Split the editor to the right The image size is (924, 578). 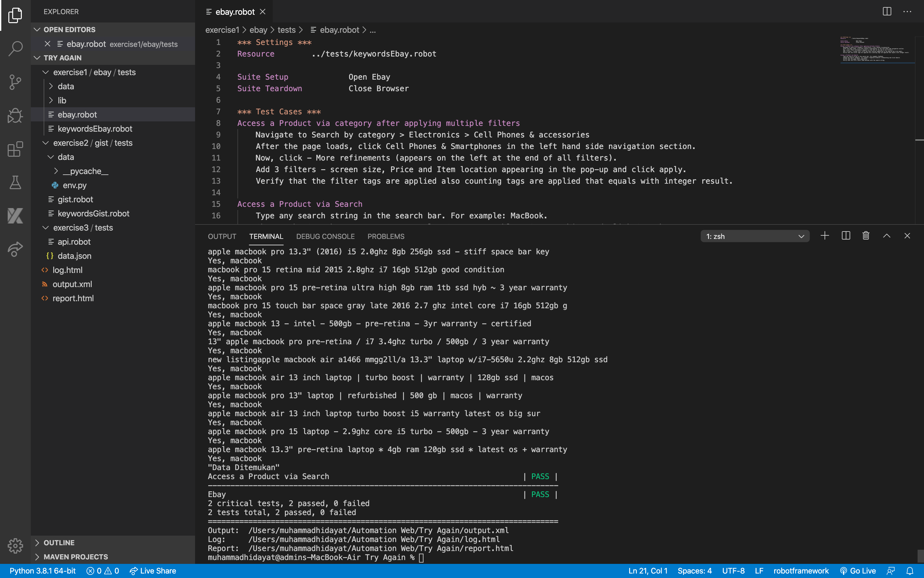pos(887,12)
